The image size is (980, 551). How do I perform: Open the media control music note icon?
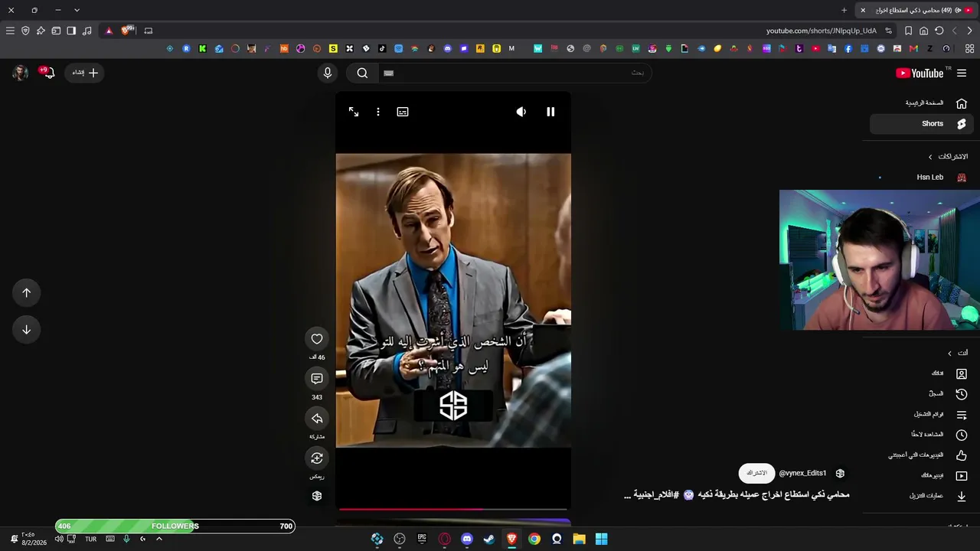87,31
